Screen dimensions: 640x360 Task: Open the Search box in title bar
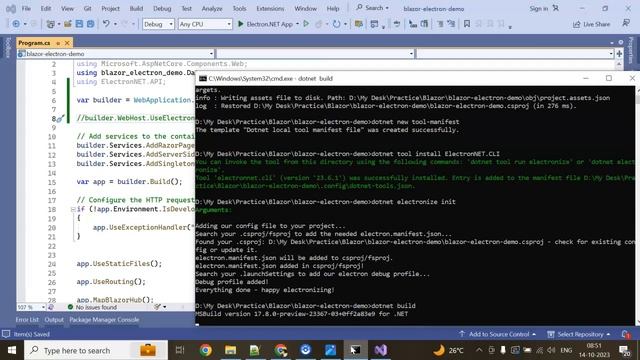pyautogui.click(x=372, y=8)
